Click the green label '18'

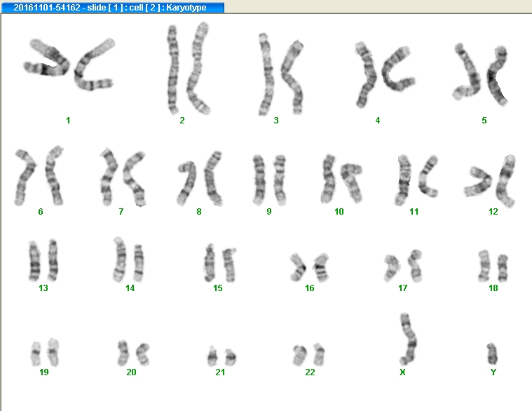493,288
